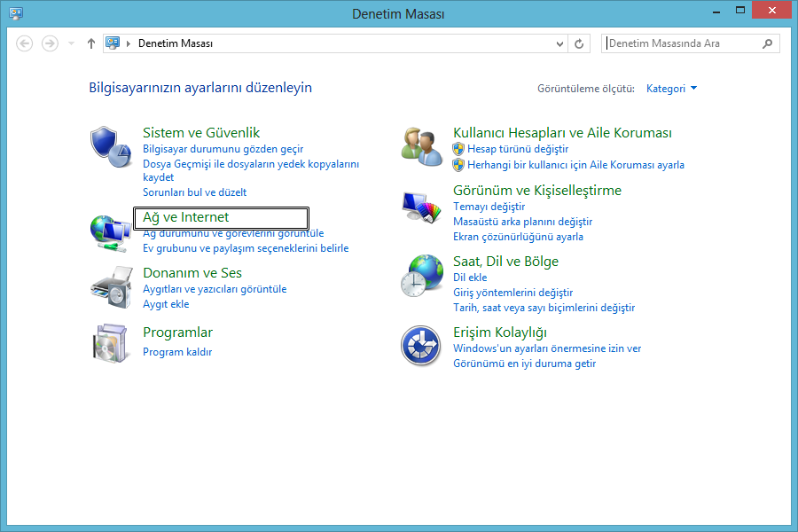Click Bilgisayar durumunu gözden geçir
The image size is (798, 532).
(223, 149)
